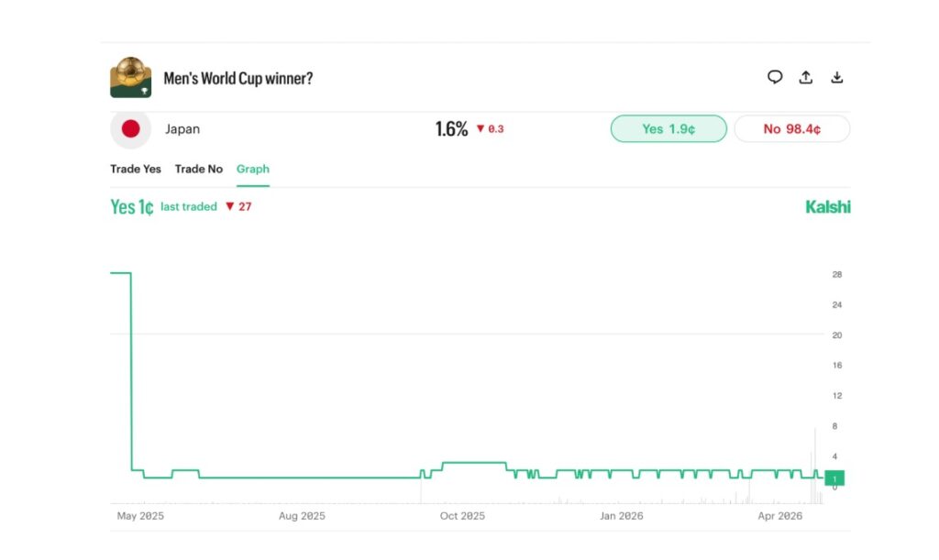This screenshot has width=939, height=560.
Task: Click the Japan flag icon
Action: pos(130,129)
